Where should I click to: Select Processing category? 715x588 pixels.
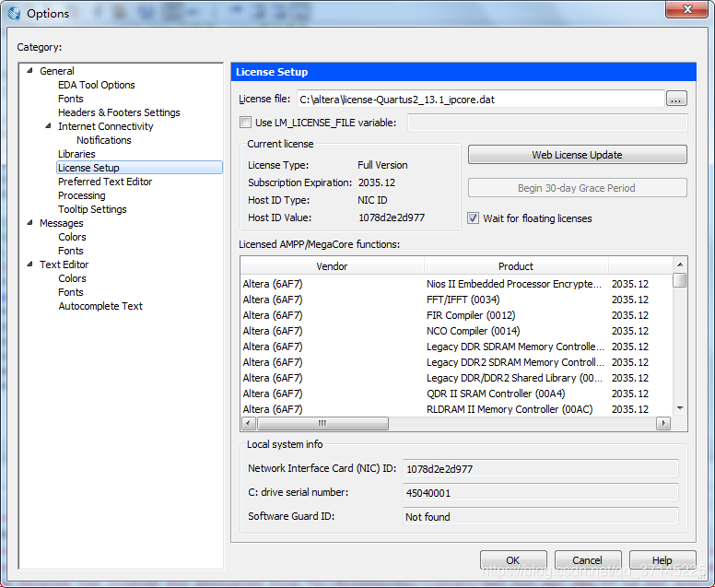tap(82, 195)
